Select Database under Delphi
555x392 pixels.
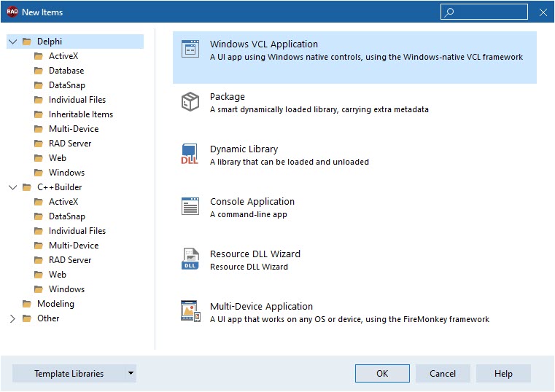tap(66, 71)
